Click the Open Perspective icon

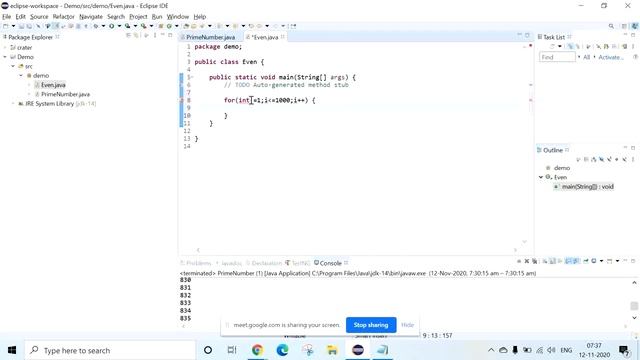click(x=624, y=26)
